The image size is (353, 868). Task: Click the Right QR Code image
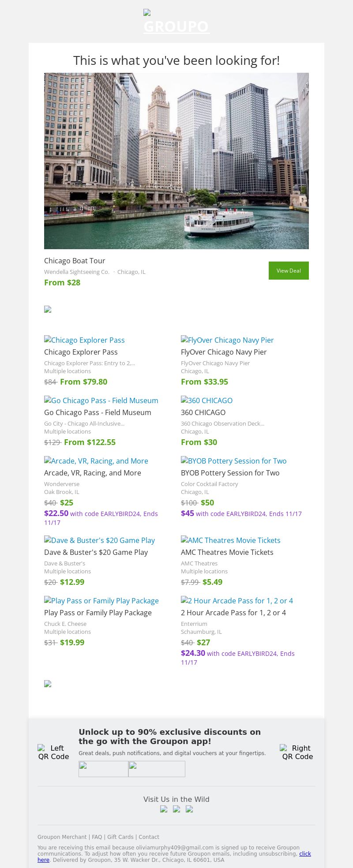pyautogui.click(x=297, y=752)
